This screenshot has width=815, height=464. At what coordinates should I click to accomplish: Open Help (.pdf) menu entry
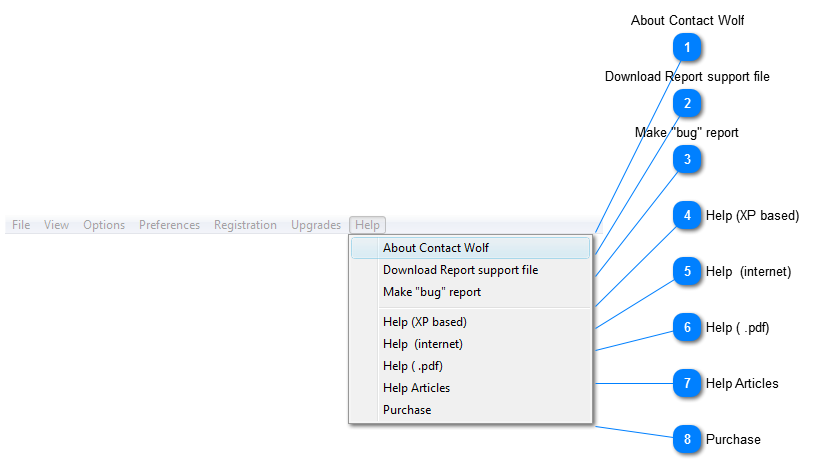coord(470,366)
